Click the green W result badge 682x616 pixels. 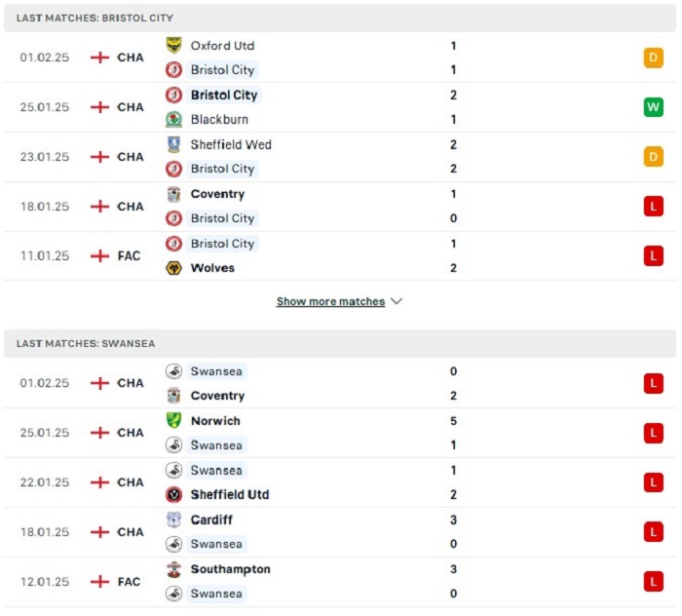pos(654,107)
